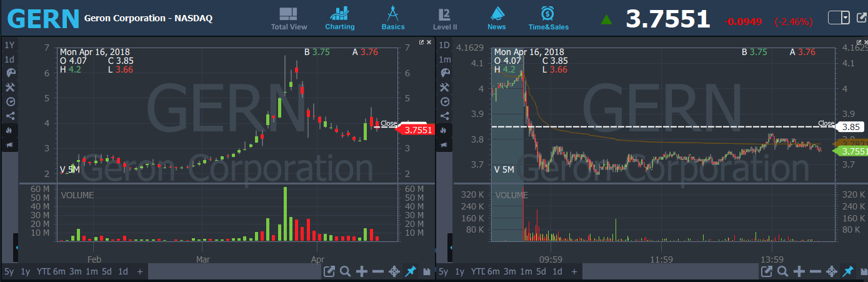Toggle megaphone alerts icon in right chart
Viewport: 868px width, 282px height.
[444, 145]
